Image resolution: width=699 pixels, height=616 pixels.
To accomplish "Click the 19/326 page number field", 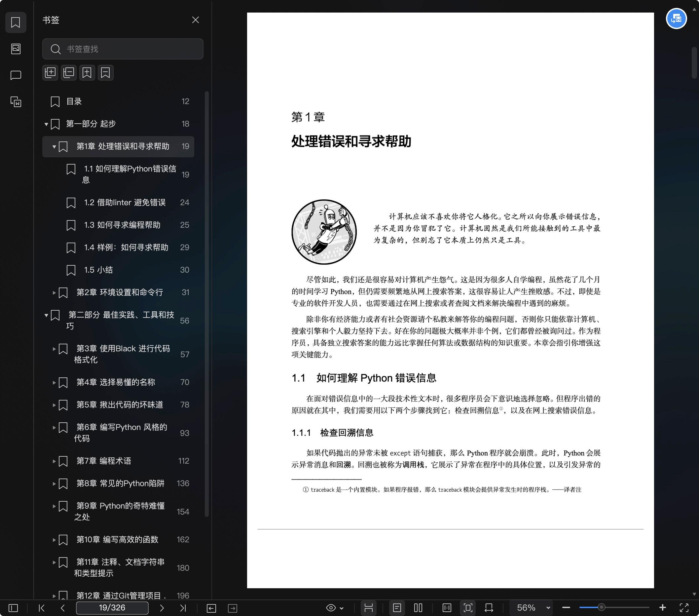I will 112,608.
